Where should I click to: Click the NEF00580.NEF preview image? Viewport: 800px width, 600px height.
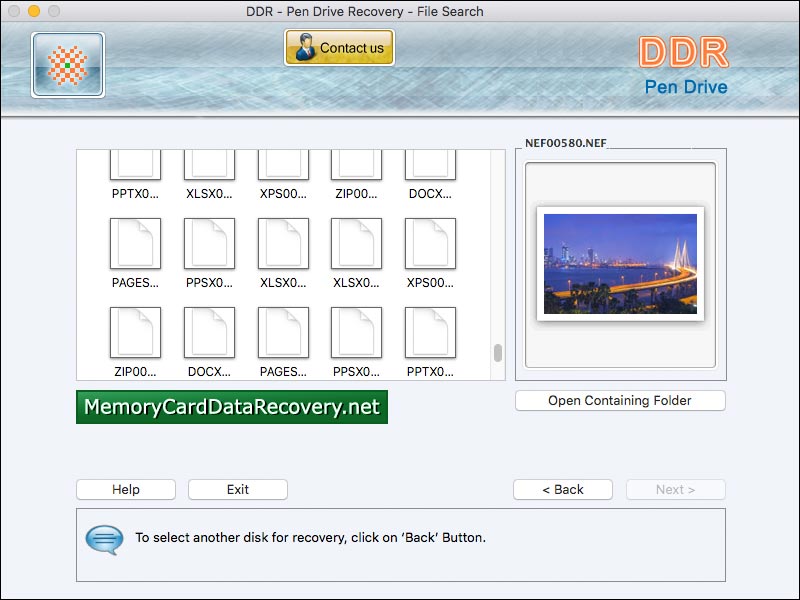tap(619, 266)
